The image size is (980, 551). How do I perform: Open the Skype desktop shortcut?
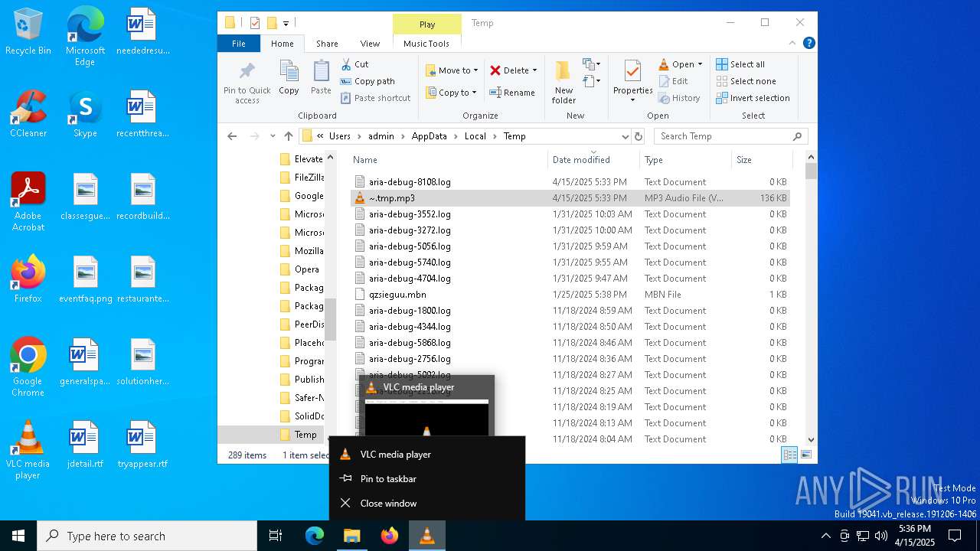85,113
